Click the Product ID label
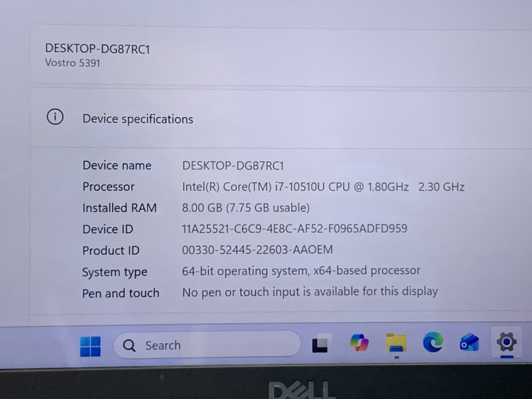Image resolution: width=532 pixels, height=399 pixels. (x=111, y=250)
